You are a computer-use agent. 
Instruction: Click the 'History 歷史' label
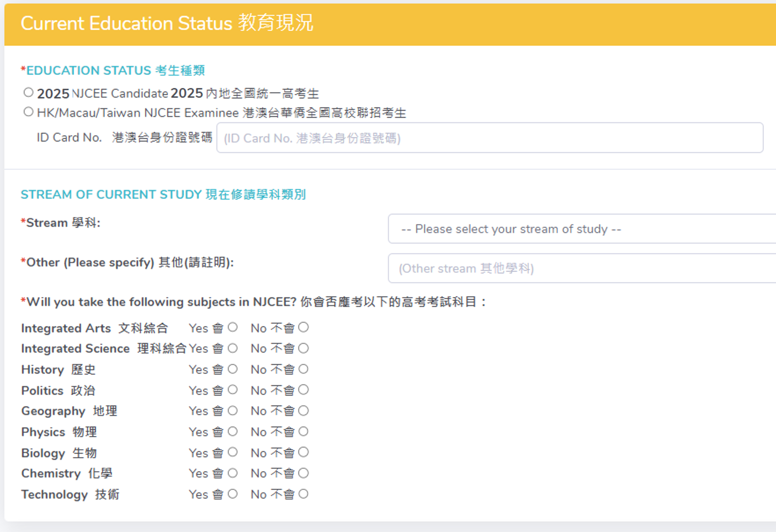[x=59, y=370]
